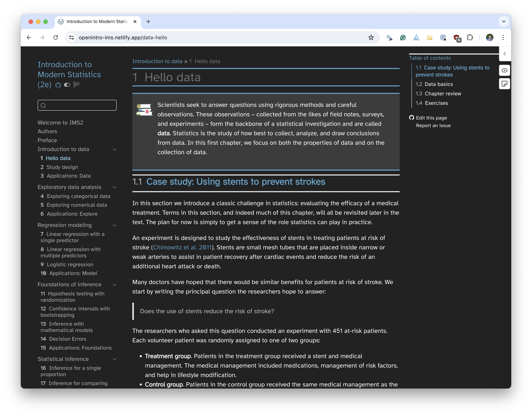Screen dimensions: 532x416
Task: Click the eye icon on the right edge panel
Action: click(505, 70)
